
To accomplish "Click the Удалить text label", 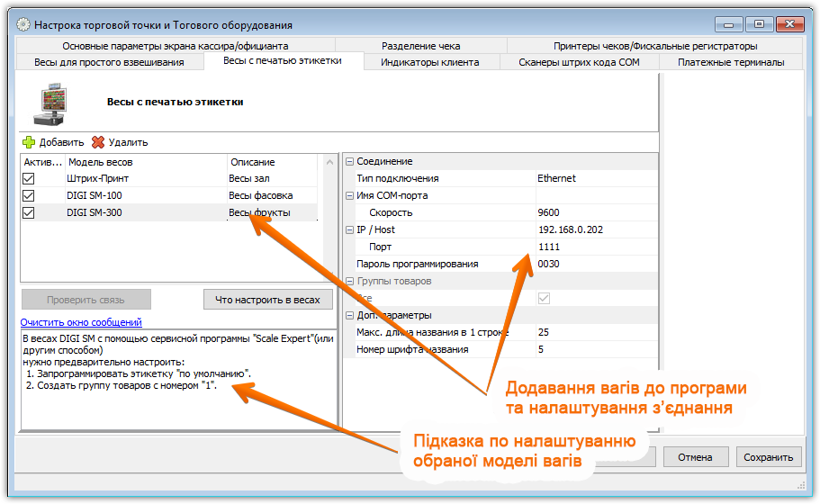I will pyautogui.click(x=128, y=142).
